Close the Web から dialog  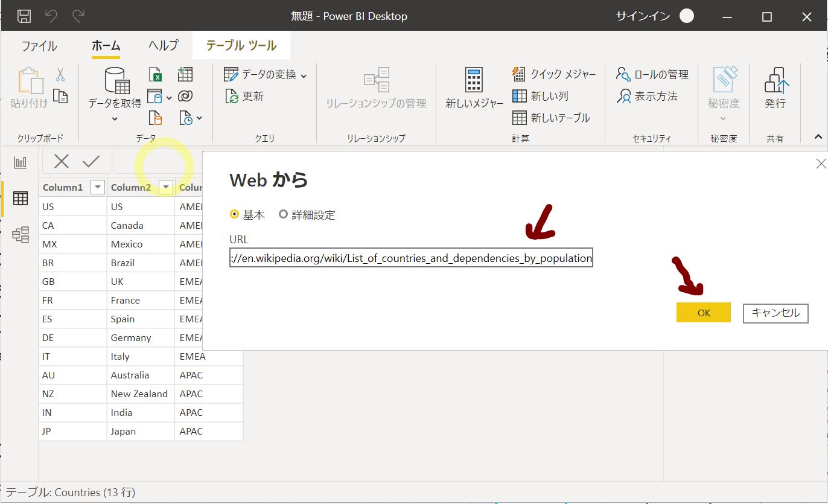[x=821, y=164]
